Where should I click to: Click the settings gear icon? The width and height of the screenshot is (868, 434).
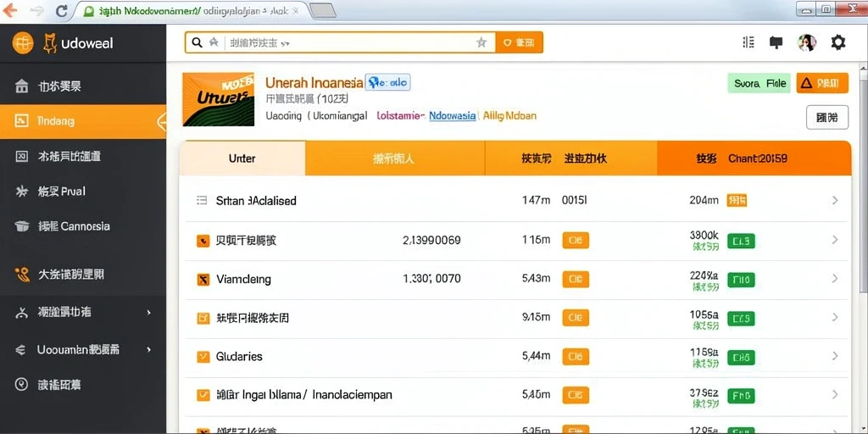click(838, 42)
